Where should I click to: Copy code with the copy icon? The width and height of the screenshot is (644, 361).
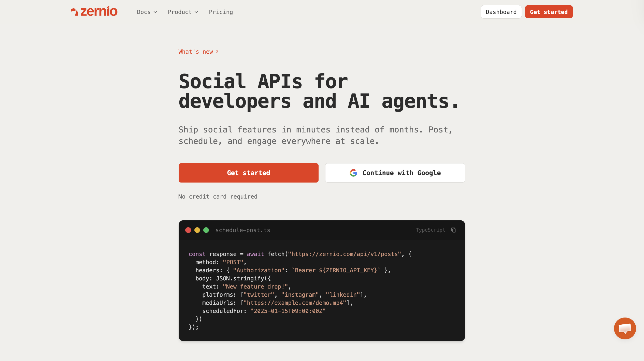pyautogui.click(x=453, y=230)
